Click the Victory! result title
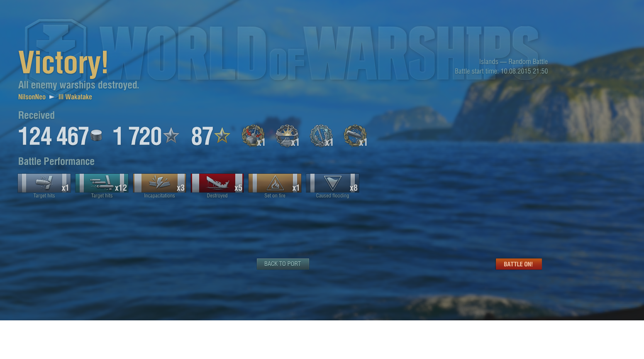Viewport: 644px width, 359px height. (63, 63)
